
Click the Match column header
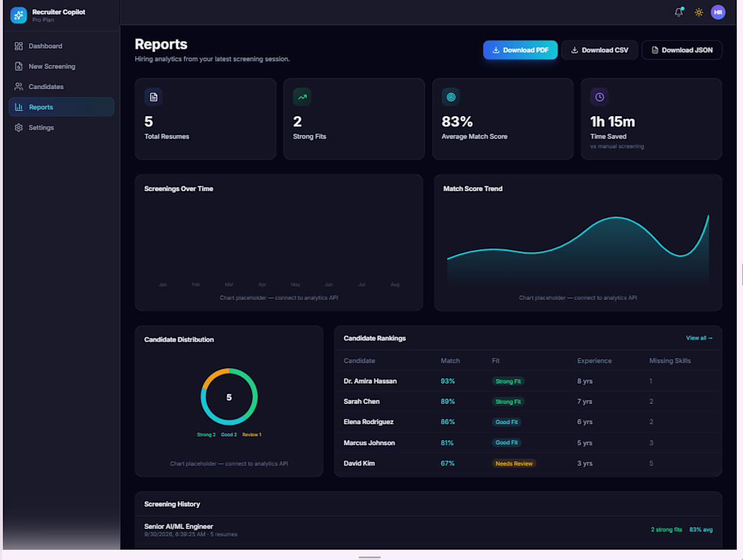(450, 361)
